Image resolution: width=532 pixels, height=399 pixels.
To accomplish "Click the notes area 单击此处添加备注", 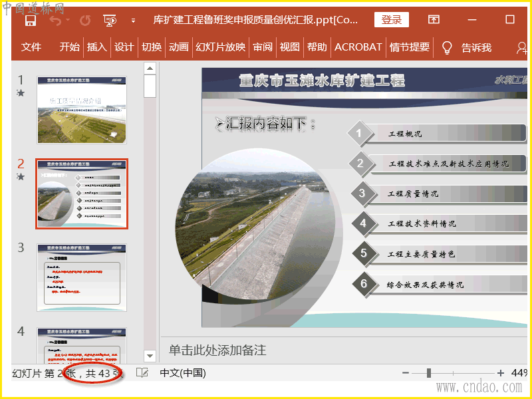I will click(x=217, y=350).
